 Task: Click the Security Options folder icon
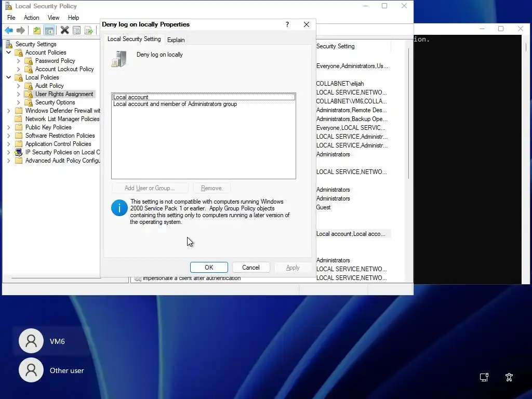(29, 102)
